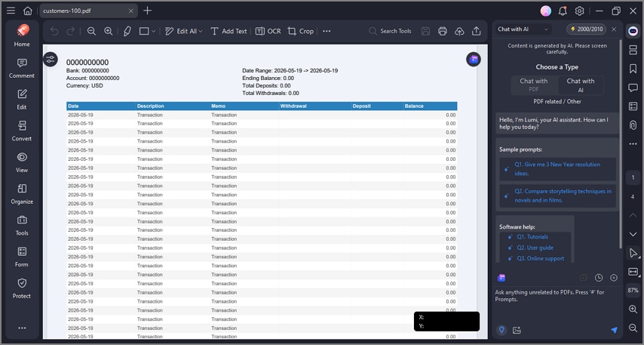Select Chat with AI mode
The image size is (644, 345).
581,85
